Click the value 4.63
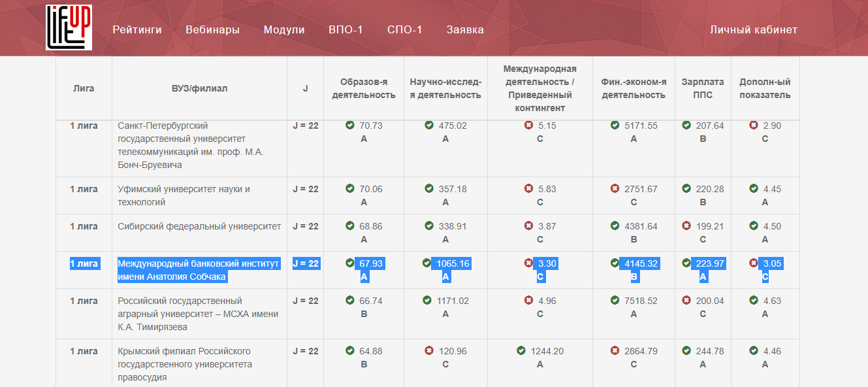 [x=772, y=301]
